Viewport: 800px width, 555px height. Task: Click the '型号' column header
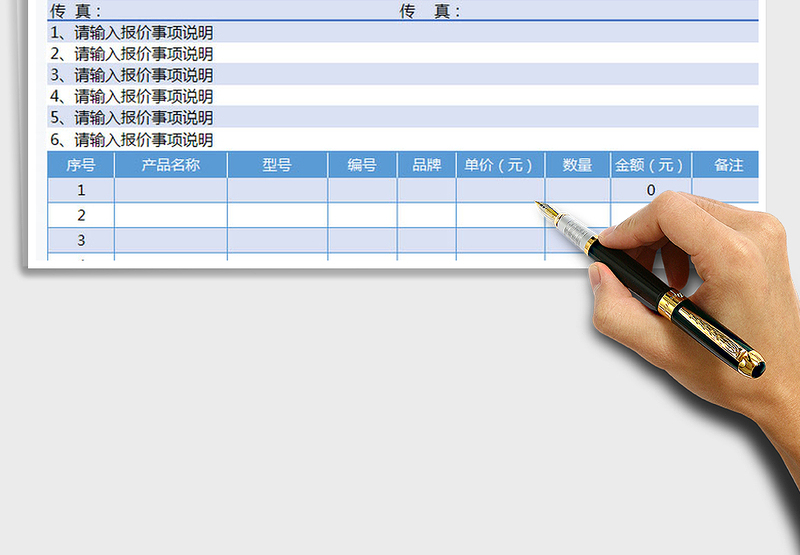(x=278, y=165)
